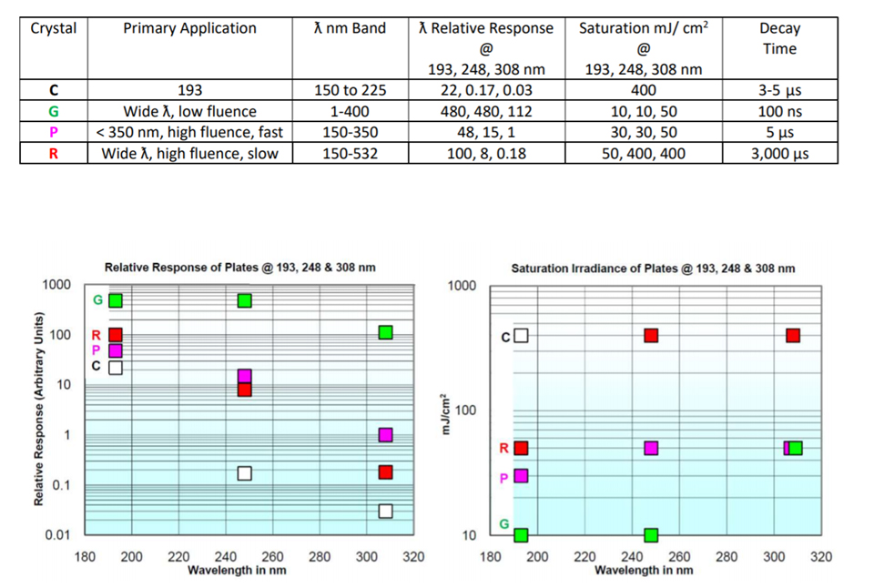This screenshot has width=874, height=588.
Task: Click the red 'R' crystal cell in table
Action: pos(54,153)
